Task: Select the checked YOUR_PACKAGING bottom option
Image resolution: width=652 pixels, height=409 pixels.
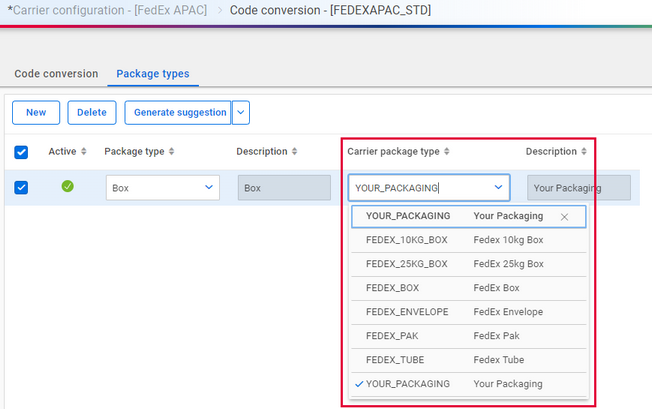Action: (469, 384)
